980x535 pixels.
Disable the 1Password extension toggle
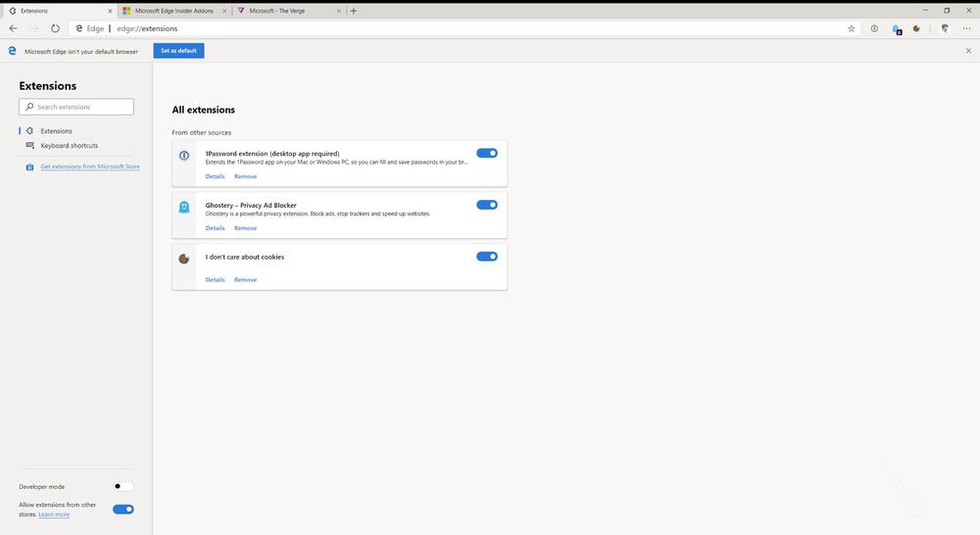(x=487, y=154)
